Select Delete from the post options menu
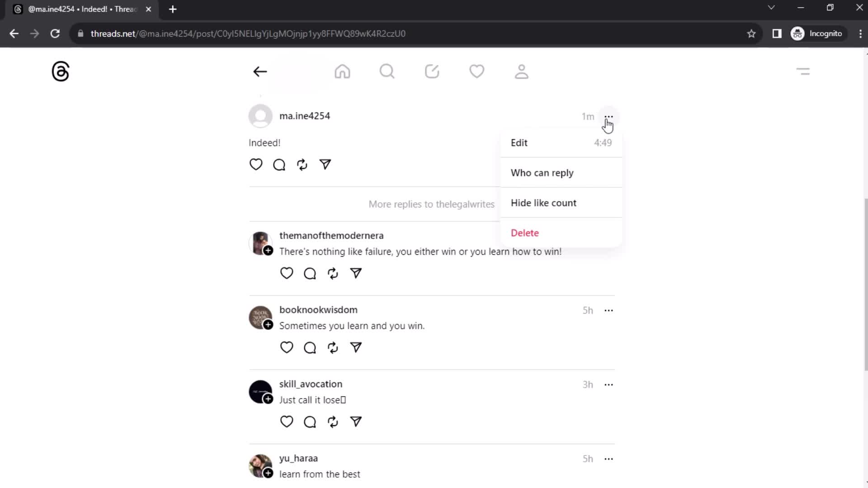868x488 pixels. click(x=524, y=232)
